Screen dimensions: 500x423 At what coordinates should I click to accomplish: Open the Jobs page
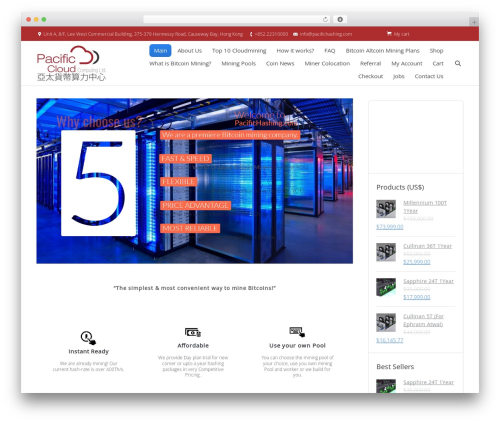coord(398,76)
